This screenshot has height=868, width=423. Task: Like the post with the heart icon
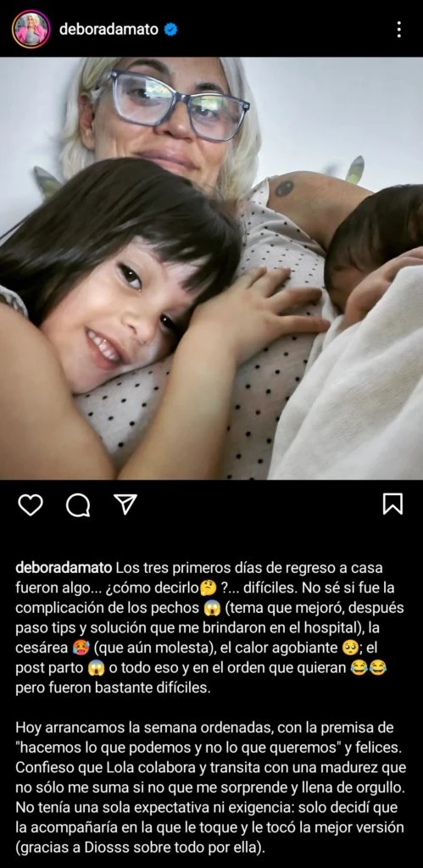pos(31,504)
